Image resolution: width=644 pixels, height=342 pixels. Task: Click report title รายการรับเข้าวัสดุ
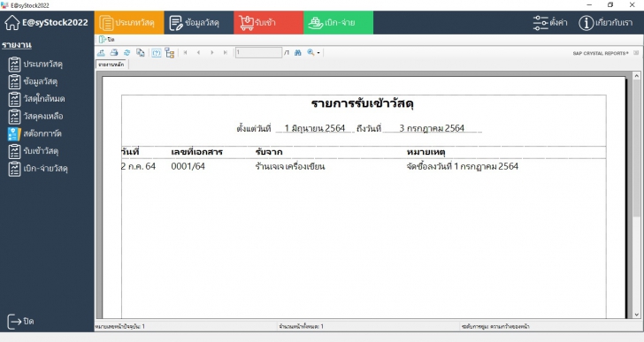coord(363,103)
